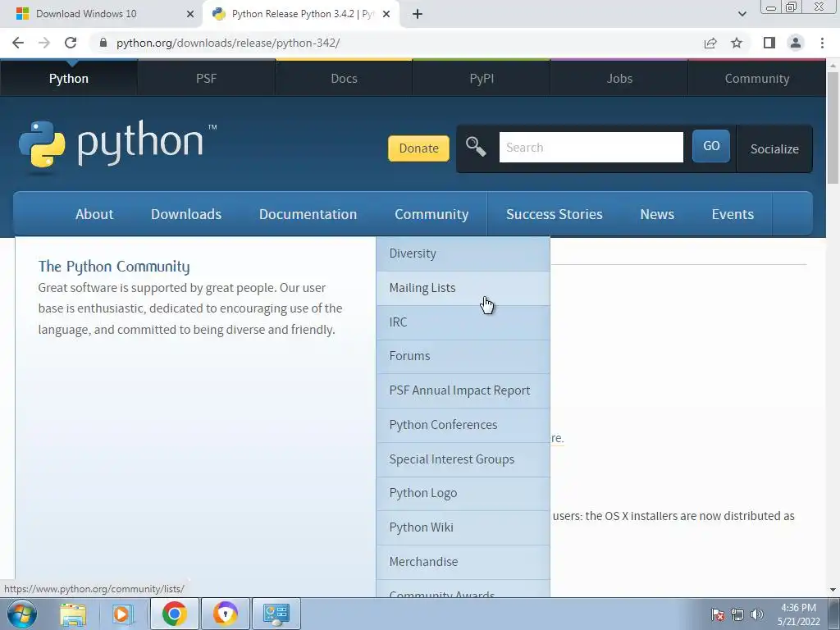Choose Mailing Lists from the submenu
The width and height of the screenshot is (840, 630).
pos(463,288)
